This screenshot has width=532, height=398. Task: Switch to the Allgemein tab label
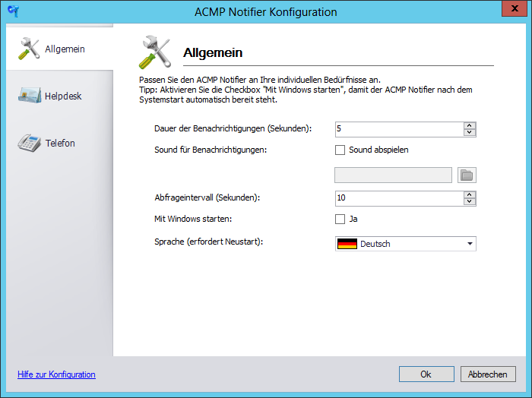coord(65,49)
